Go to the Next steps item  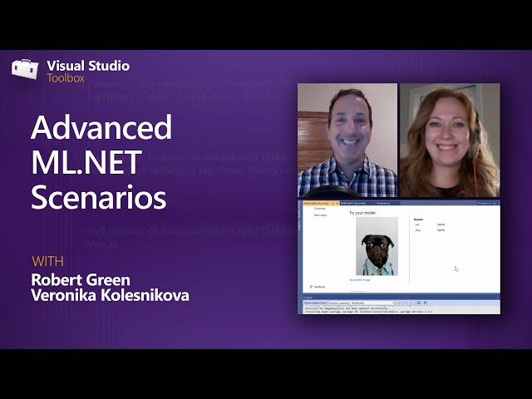coord(320,215)
